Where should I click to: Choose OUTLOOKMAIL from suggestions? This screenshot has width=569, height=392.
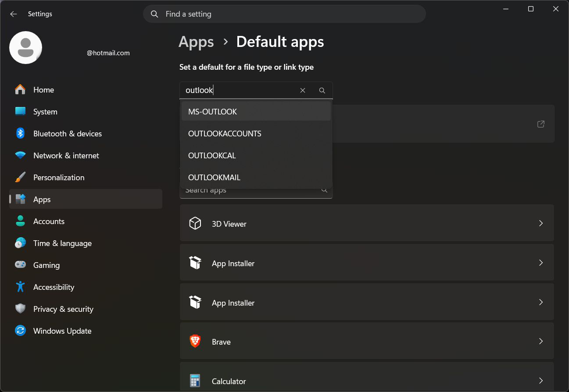click(256, 177)
